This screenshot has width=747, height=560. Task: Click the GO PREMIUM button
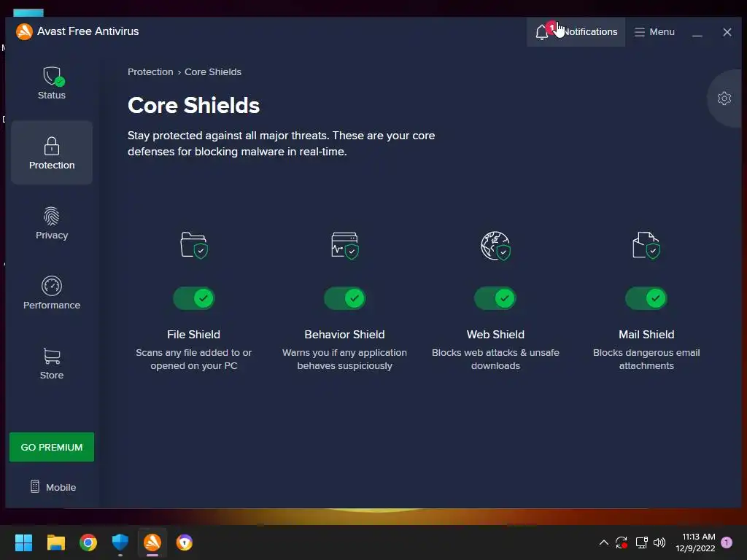click(x=52, y=447)
